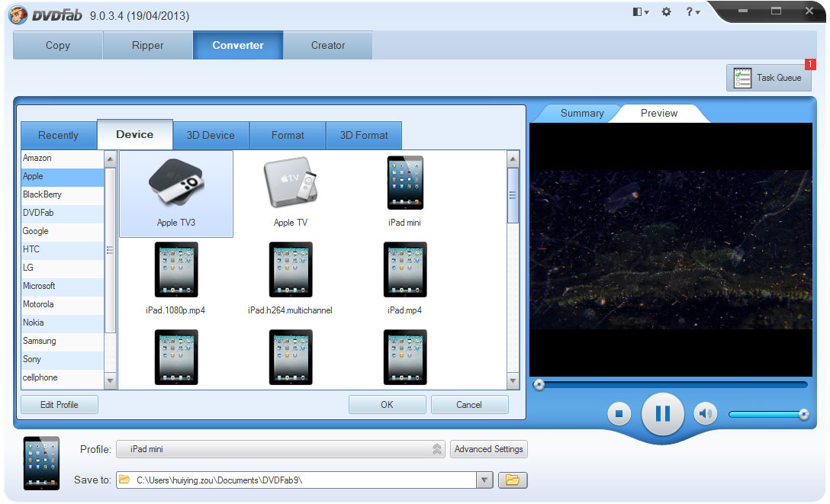Select the iPad.h264.multichannel profile icon
The height and width of the screenshot is (504, 830).
[291, 269]
